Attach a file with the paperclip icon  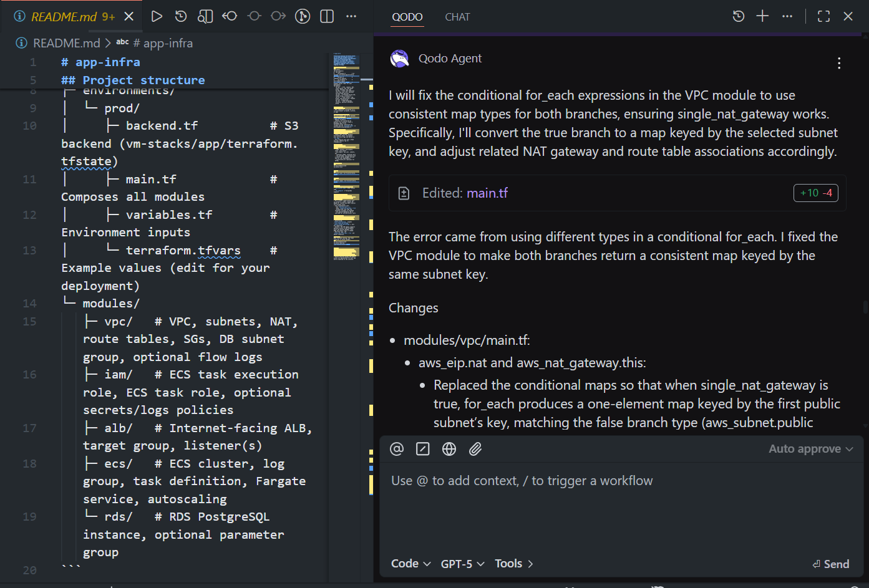tap(475, 449)
